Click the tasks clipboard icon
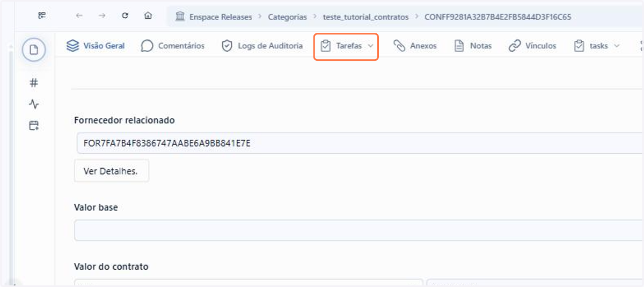 (x=579, y=46)
